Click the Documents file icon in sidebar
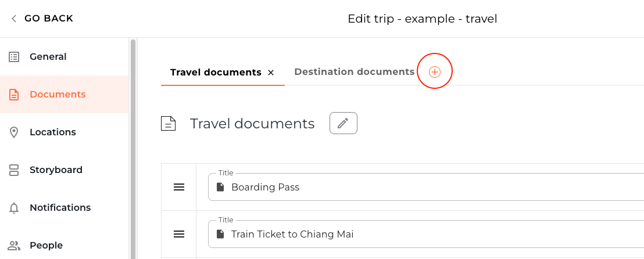Viewport: 644px width, 259px height. pos(14,95)
